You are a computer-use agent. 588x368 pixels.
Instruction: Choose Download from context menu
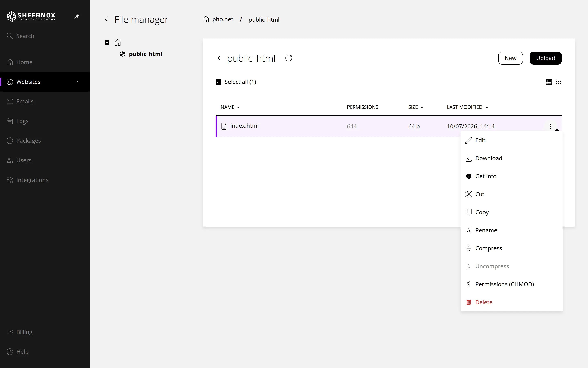point(511,158)
